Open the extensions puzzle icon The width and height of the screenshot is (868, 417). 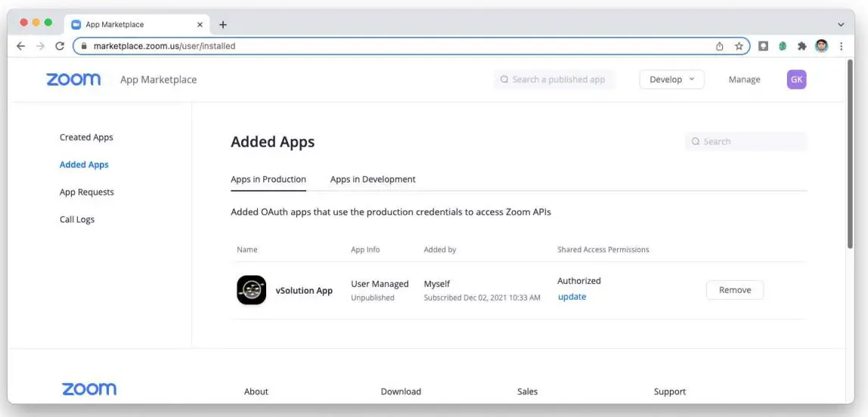pos(801,46)
